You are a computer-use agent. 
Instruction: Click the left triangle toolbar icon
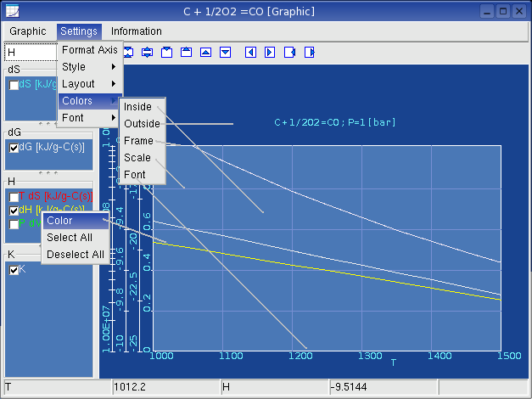pos(250,53)
